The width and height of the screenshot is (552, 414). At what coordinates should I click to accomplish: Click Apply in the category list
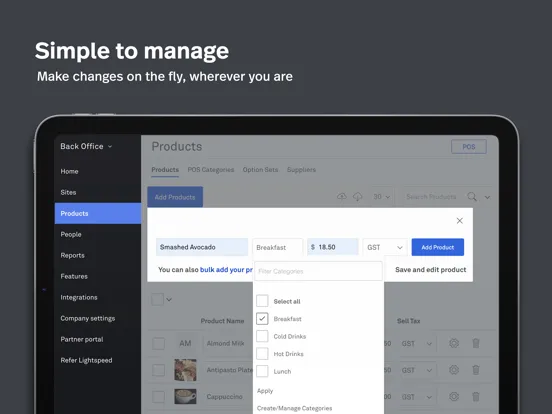265,391
